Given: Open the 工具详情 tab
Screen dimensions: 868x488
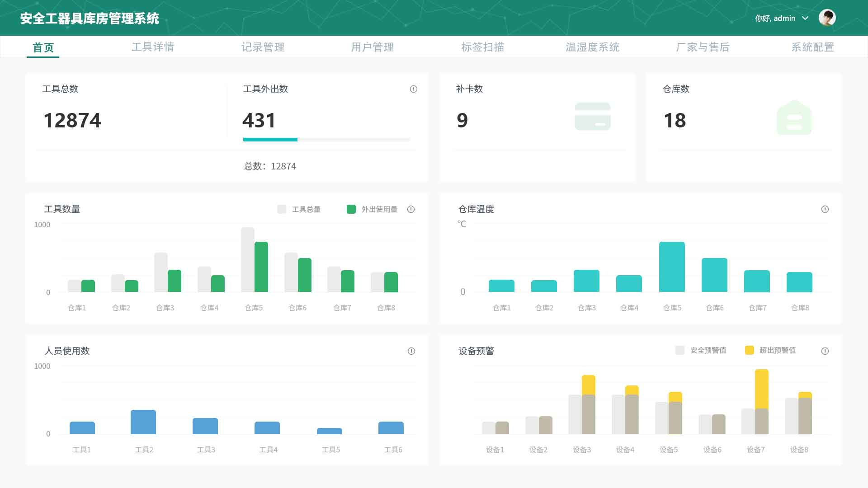Looking at the screenshot, I should (153, 47).
